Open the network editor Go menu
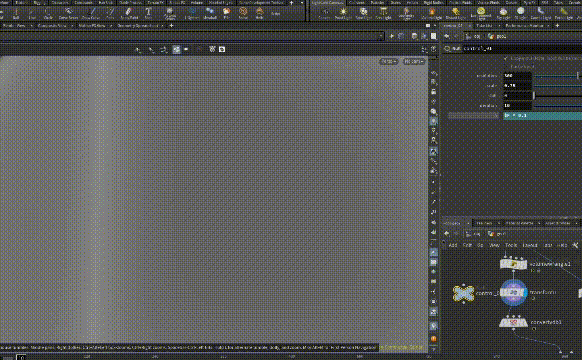 pos(480,245)
